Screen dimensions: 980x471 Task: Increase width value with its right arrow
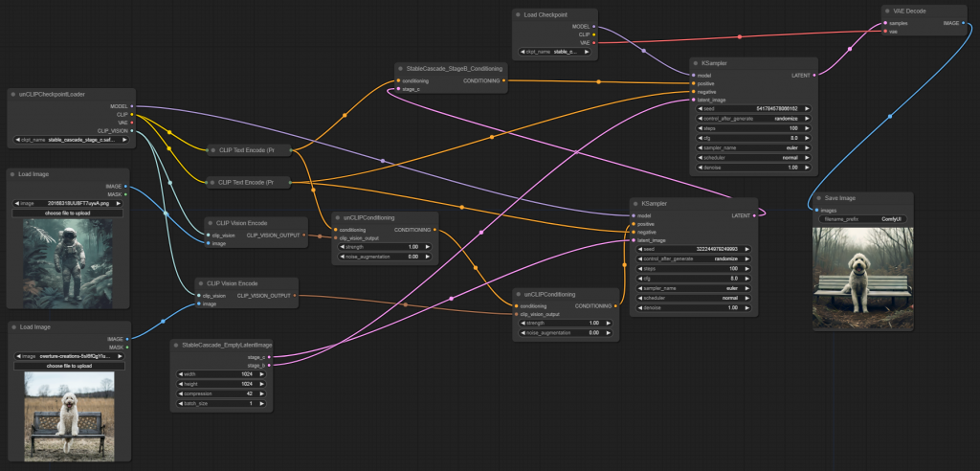(x=262, y=374)
